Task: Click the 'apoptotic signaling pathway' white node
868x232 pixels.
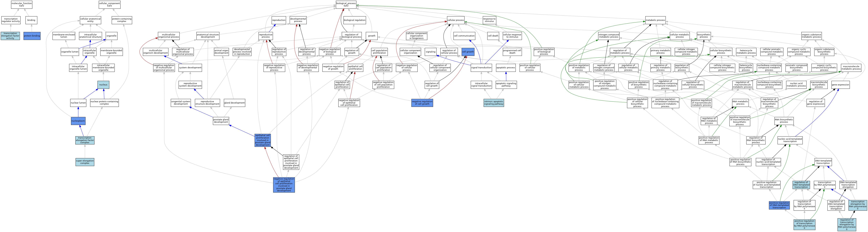Action: (x=506, y=85)
